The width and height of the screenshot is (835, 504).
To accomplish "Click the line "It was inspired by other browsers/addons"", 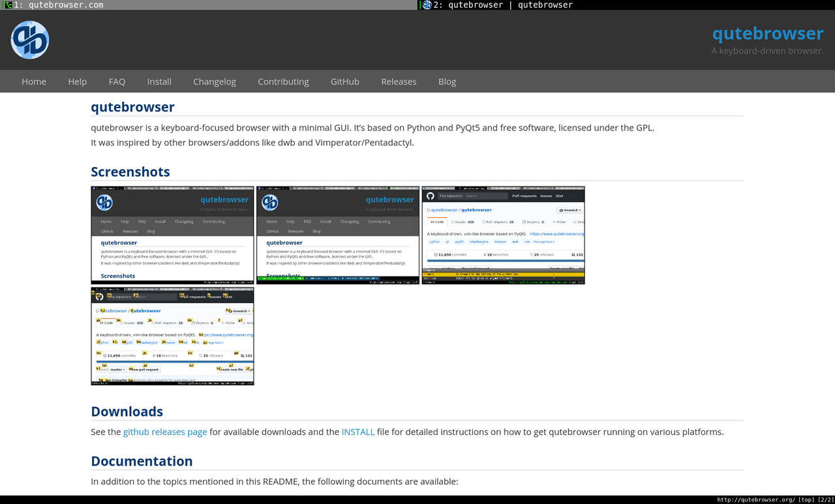I will point(252,143).
